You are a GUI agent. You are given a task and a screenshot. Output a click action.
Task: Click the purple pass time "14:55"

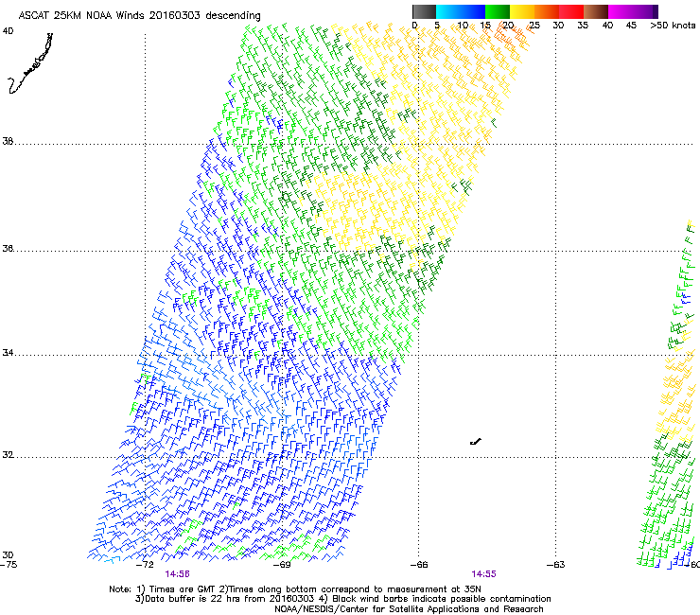[484, 574]
